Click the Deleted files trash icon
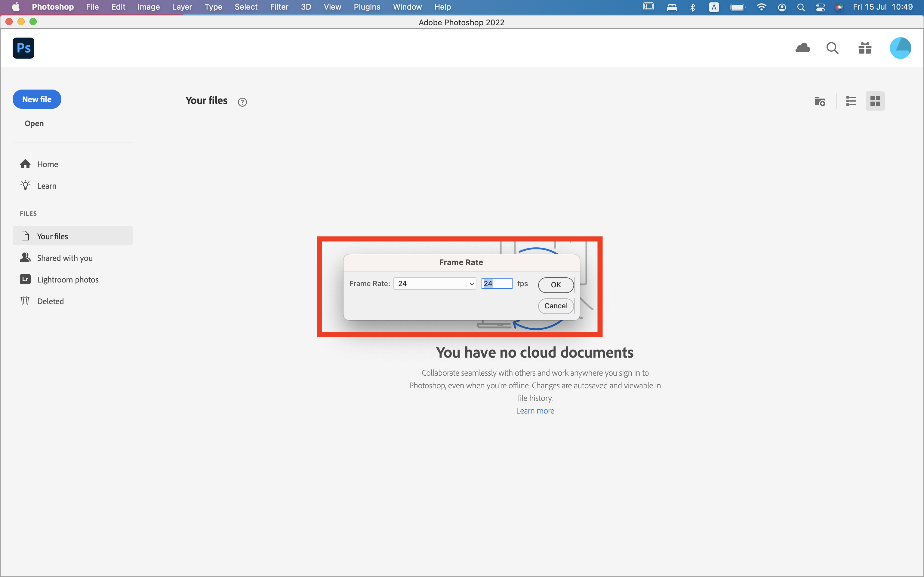The width and height of the screenshot is (924, 577). tap(25, 301)
